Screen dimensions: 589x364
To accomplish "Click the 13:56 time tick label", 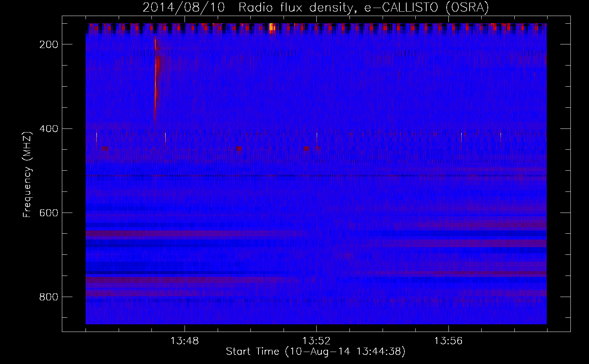I will (x=448, y=341).
